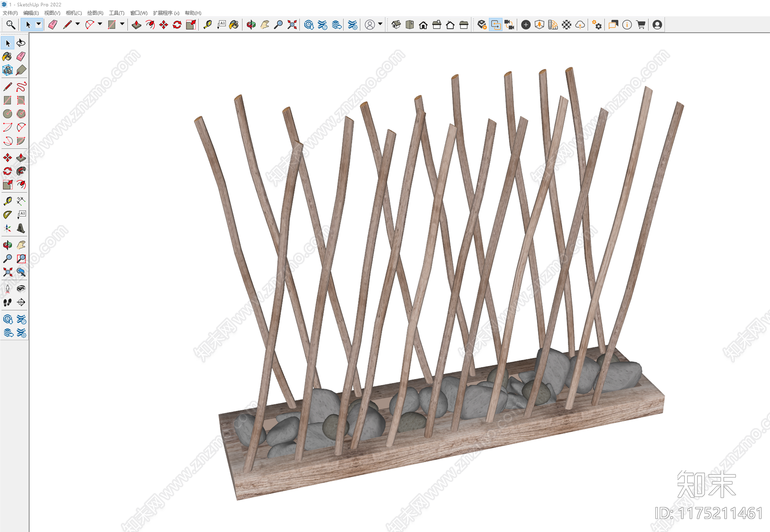Select the Arc tool in top toolbar
This screenshot has height=532, width=770.
[x=90, y=25]
